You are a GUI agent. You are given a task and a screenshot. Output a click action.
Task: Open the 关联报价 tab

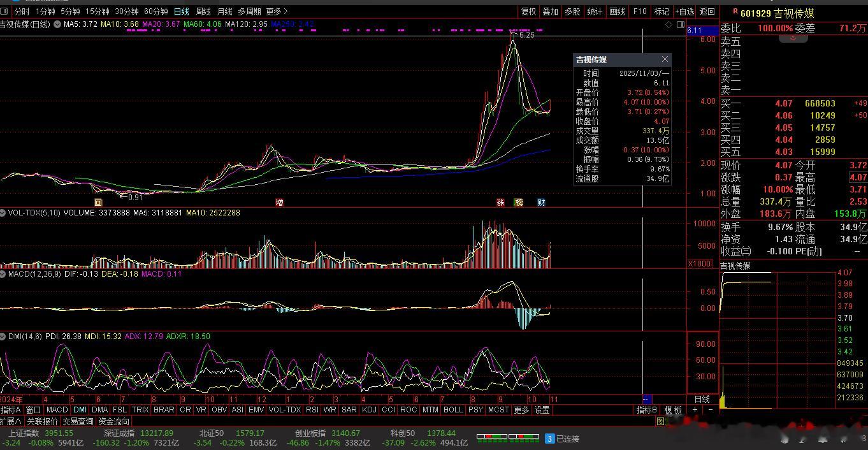[42, 421]
